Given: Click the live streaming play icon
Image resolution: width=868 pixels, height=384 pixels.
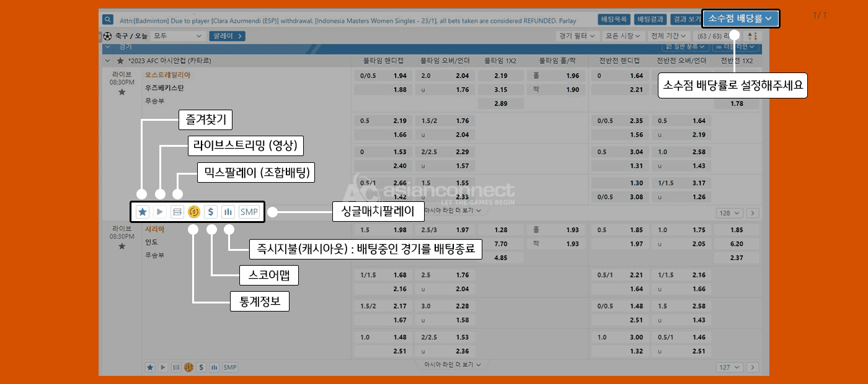Looking at the screenshot, I should [160, 212].
